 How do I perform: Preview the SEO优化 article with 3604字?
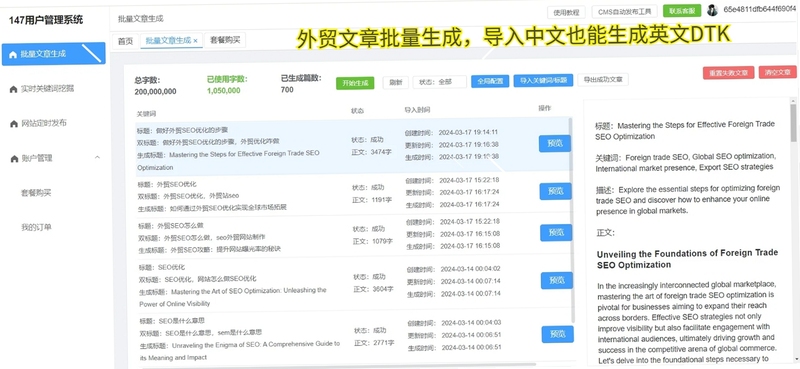(x=557, y=280)
